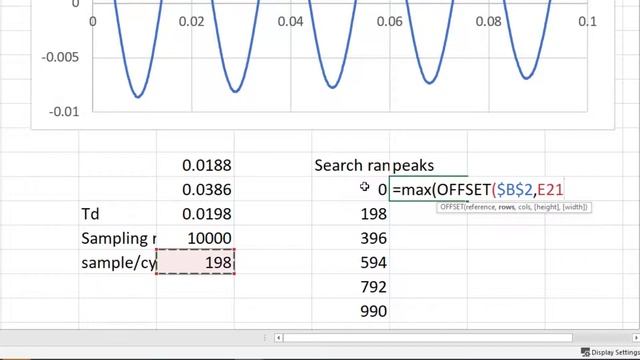Screen dimensions: 640x360
Task: Open Display Settings in status bar
Action: click(x=610, y=352)
